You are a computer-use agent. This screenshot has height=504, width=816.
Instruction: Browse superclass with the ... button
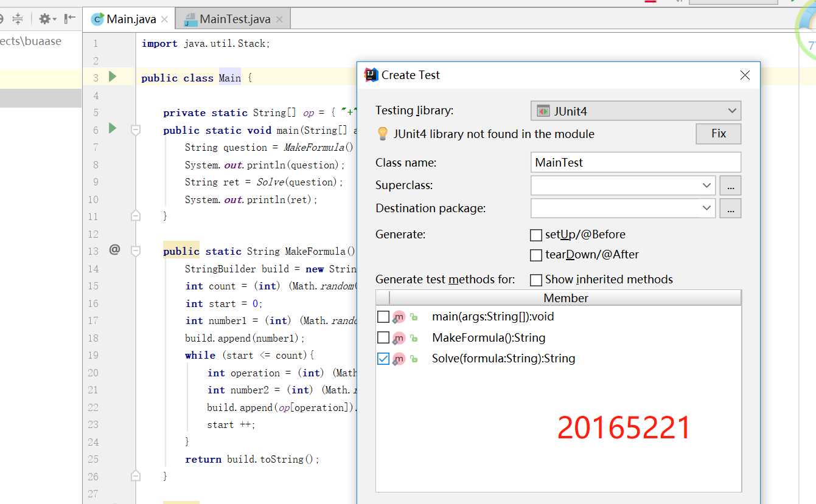click(x=730, y=185)
